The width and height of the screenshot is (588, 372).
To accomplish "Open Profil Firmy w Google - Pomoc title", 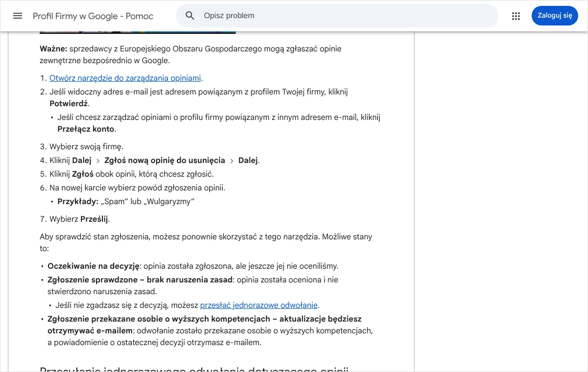I will pos(93,16).
